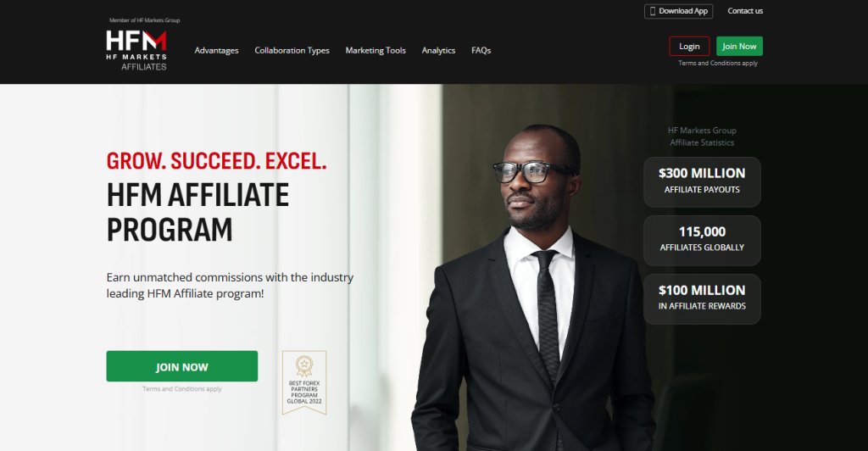Open the FAQs page
This screenshot has height=451, width=868.
tap(481, 50)
